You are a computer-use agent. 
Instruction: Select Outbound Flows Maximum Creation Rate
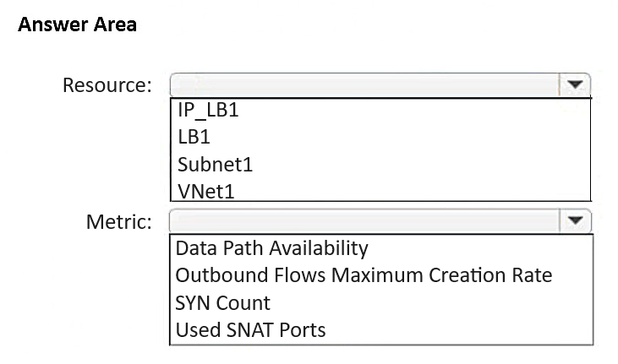(x=364, y=275)
